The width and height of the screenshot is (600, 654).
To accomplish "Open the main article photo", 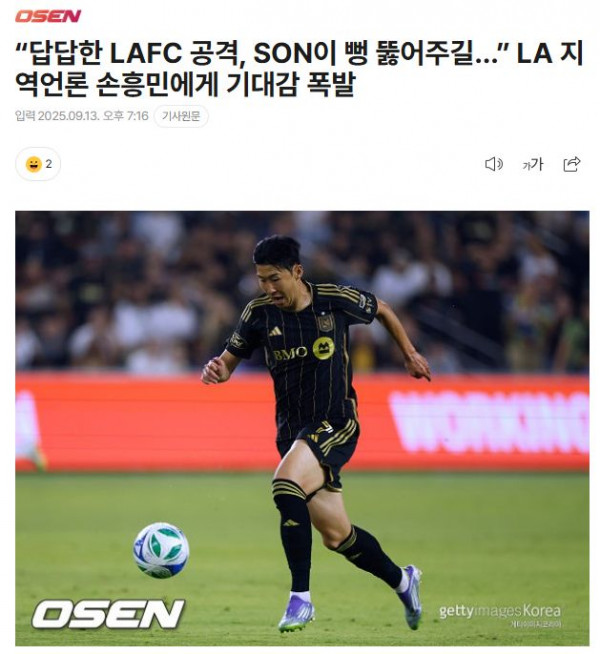I will (x=302, y=428).
